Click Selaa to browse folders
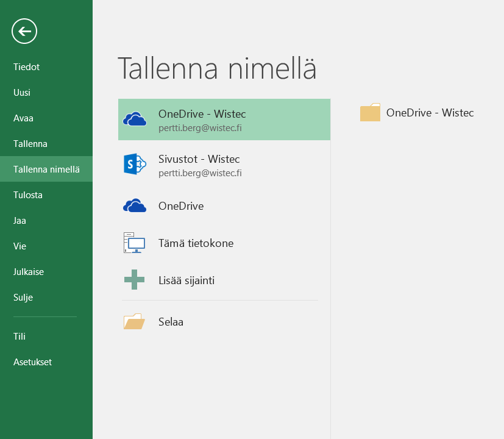 click(171, 321)
